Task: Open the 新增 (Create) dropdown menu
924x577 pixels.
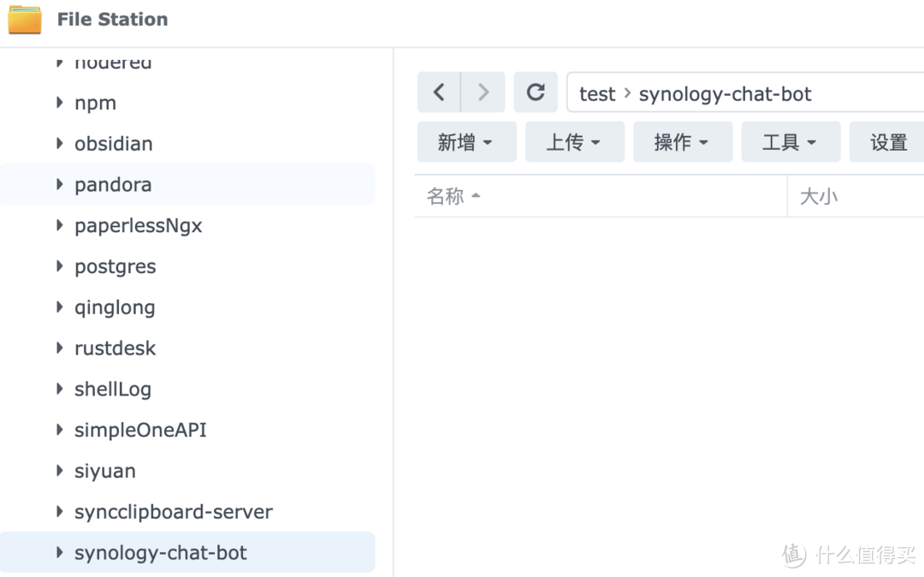Action: point(466,141)
